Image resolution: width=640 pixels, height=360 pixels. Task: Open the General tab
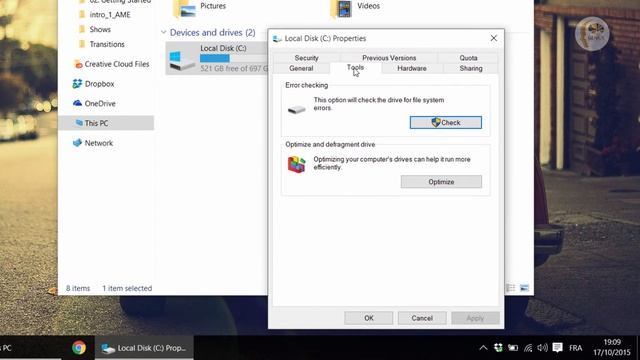click(301, 68)
